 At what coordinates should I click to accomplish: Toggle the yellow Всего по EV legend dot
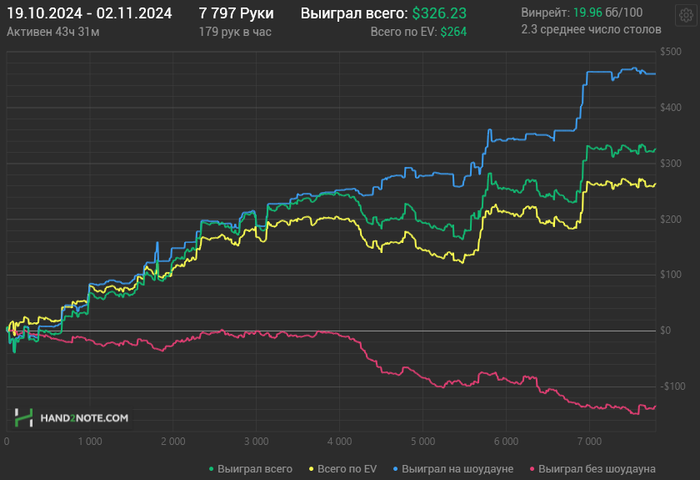311,469
